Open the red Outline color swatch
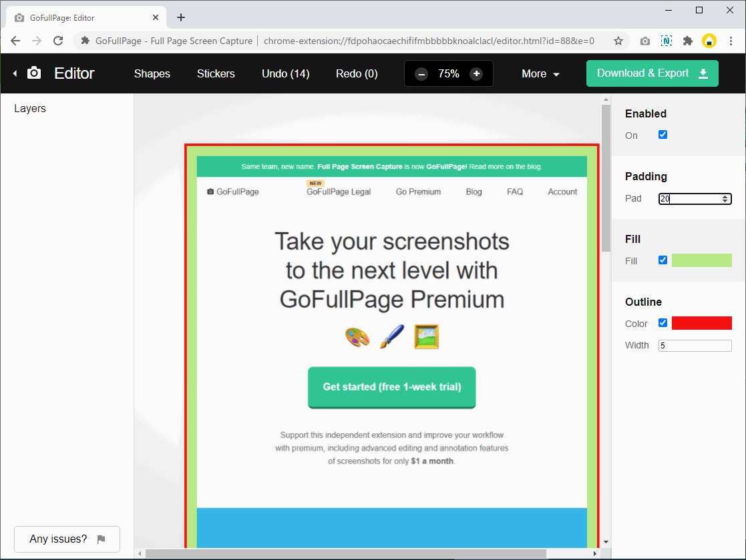The image size is (746, 560). (702, 323)
